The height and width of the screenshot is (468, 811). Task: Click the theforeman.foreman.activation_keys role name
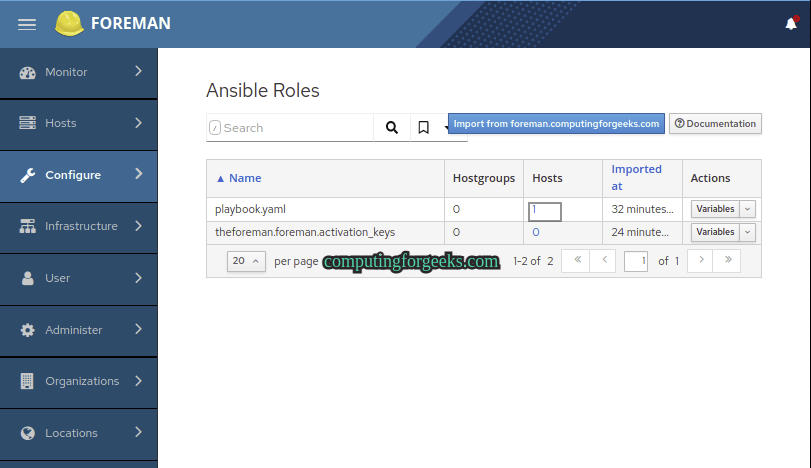(x=305, y=232)
